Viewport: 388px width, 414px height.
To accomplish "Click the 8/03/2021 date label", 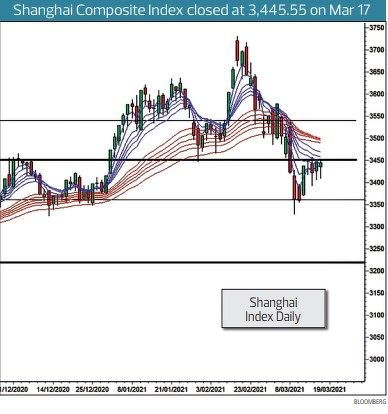I will 290,389.
